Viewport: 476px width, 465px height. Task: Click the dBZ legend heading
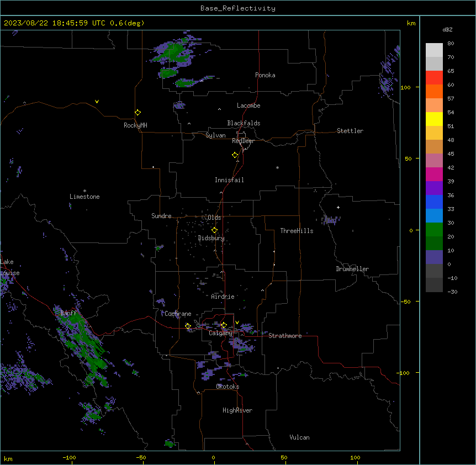447,29
